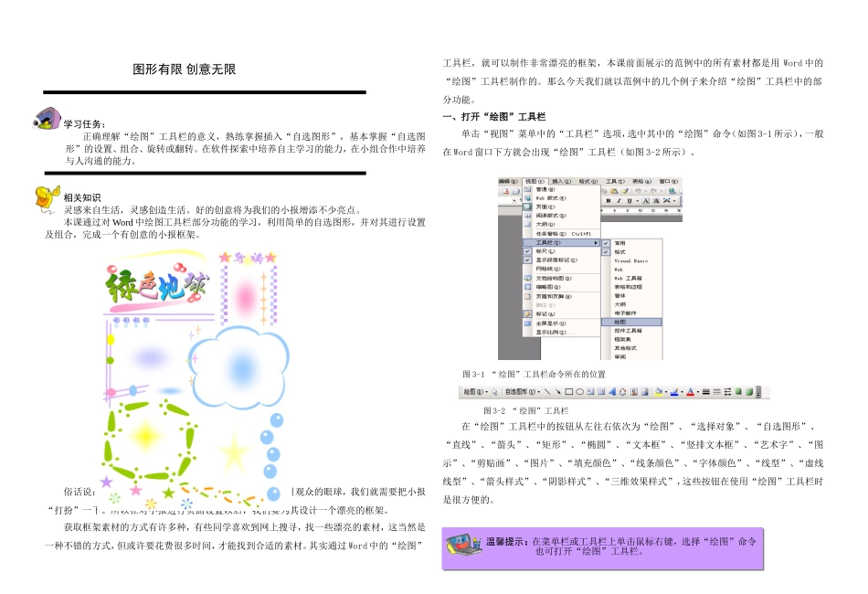The image size is (868, 594).
Task: Open the dash style button
Action: pos(717,391)
